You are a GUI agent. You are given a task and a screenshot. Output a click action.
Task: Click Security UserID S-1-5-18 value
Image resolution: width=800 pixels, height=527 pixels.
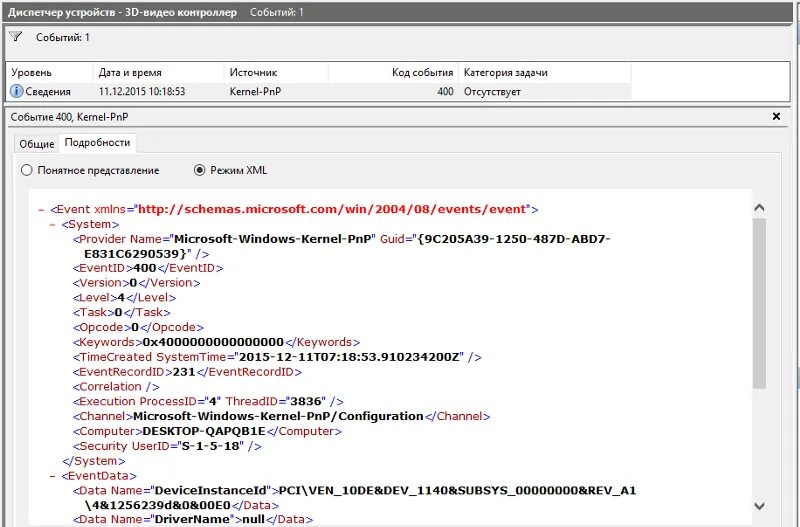coord(211,446)
